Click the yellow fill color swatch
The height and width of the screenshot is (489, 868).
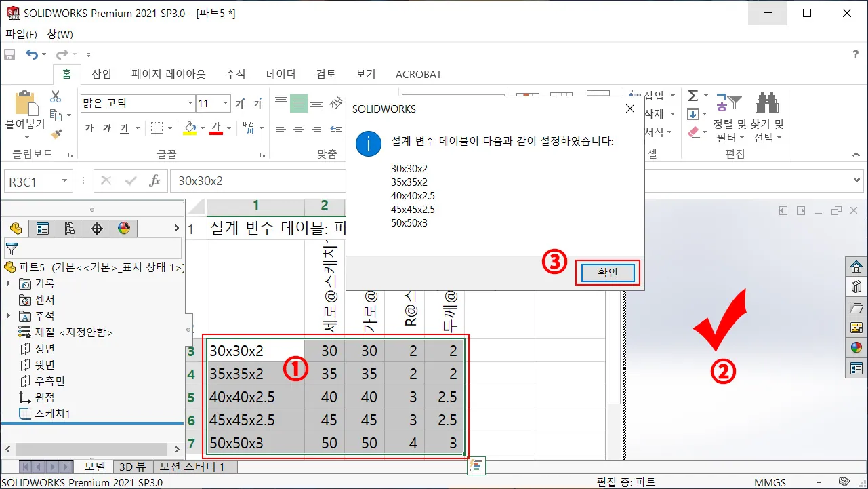pyautogui.click(x=190, y=128)
